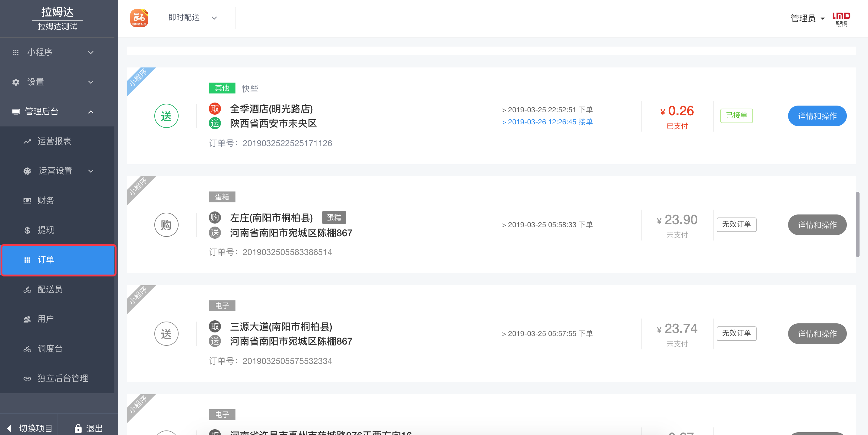Click order number 2019032522525171126

point(287,143)
